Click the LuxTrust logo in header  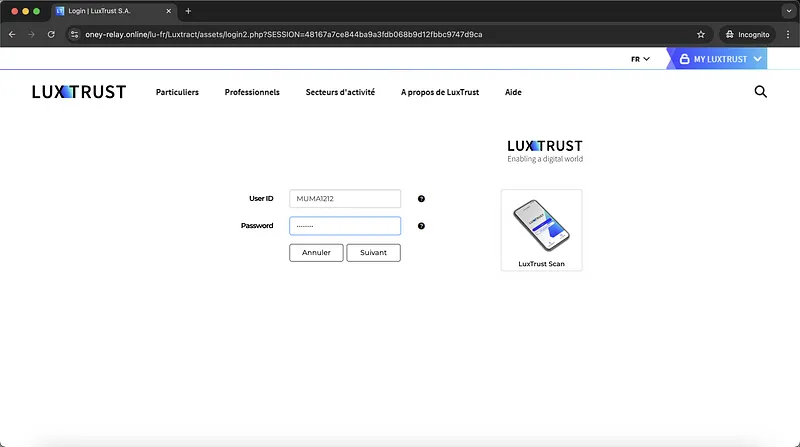pos(79,92)
